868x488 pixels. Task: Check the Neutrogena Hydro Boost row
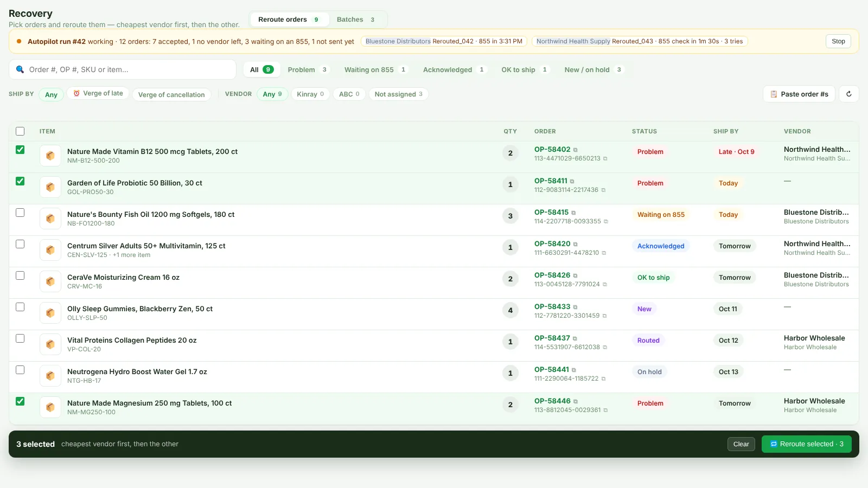pyautogui.click(x=20, y=370)
